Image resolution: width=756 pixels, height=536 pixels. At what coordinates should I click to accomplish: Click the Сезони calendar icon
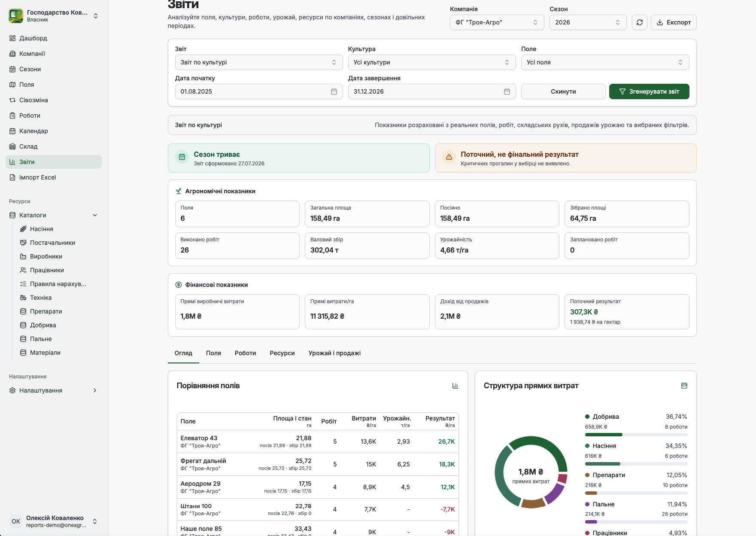[x=12, y=69]
